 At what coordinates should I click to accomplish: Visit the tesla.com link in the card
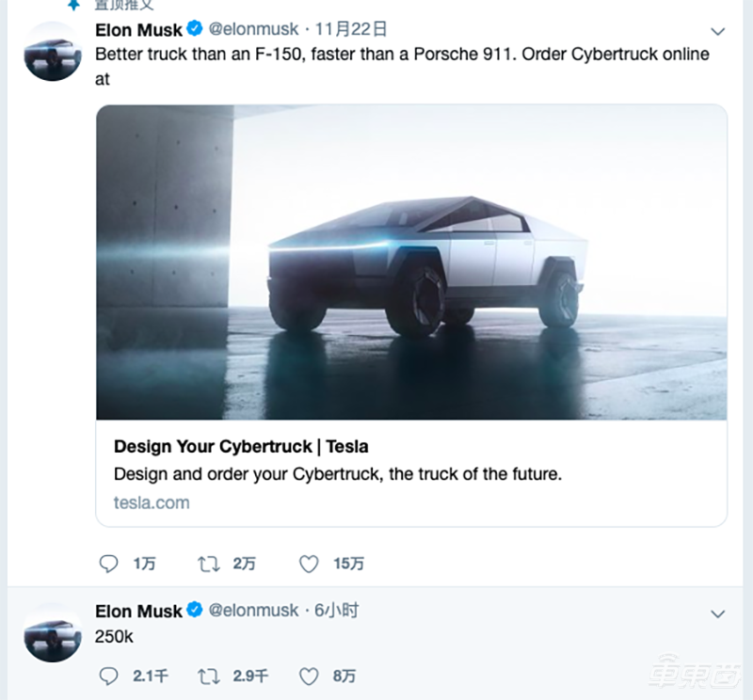click(152, 502)
